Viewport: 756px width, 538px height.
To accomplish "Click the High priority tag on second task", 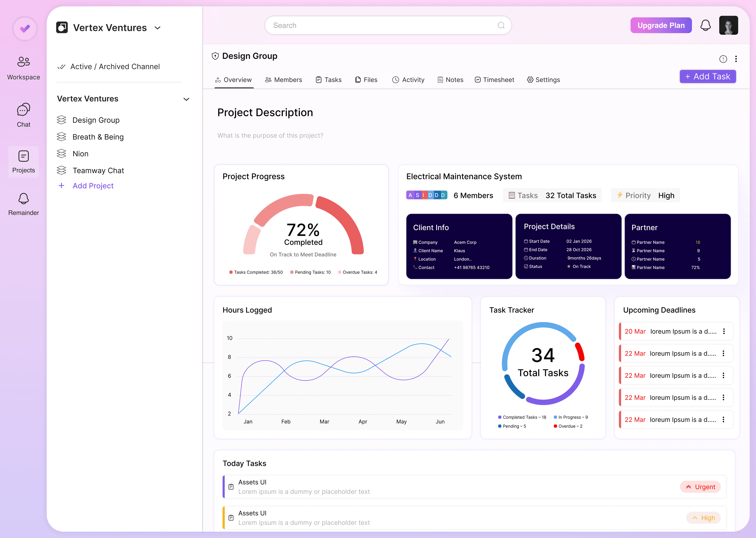I will coord(703,518).
